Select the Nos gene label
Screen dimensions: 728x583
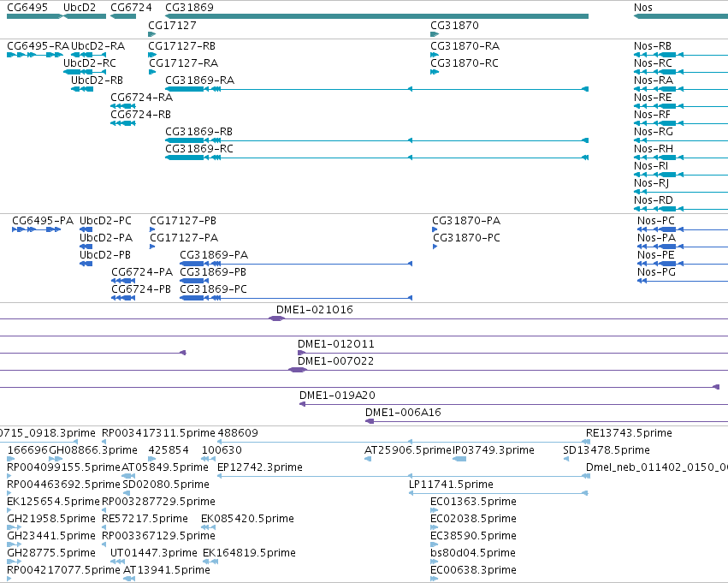643,8
